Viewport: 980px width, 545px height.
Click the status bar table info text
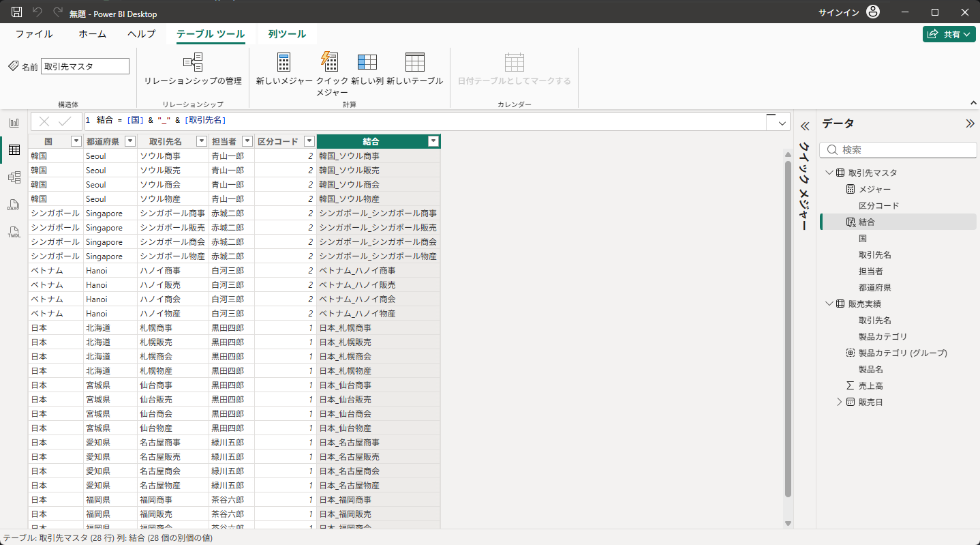click(108, 538)
